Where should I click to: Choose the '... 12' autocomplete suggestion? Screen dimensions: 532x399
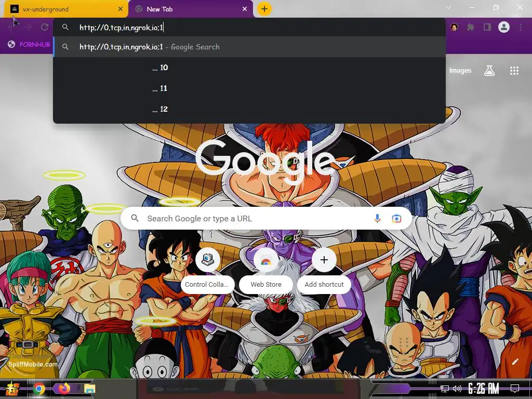249,109
